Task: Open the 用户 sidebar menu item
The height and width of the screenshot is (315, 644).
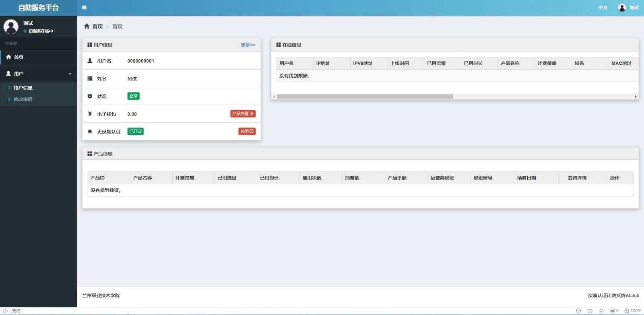Action: pyautogui.click(x=39, y=74)
